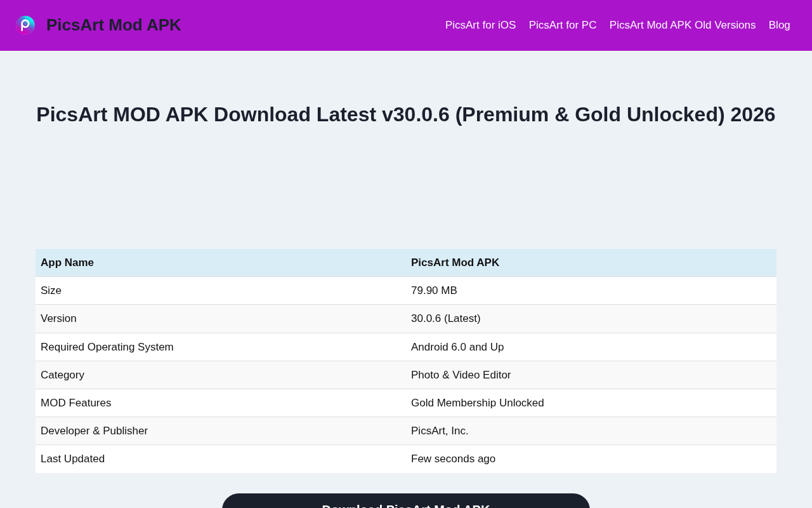Click the Download PicsArt Mod APK button
Viewport: 812px width, 508px height.
[406, 501]
